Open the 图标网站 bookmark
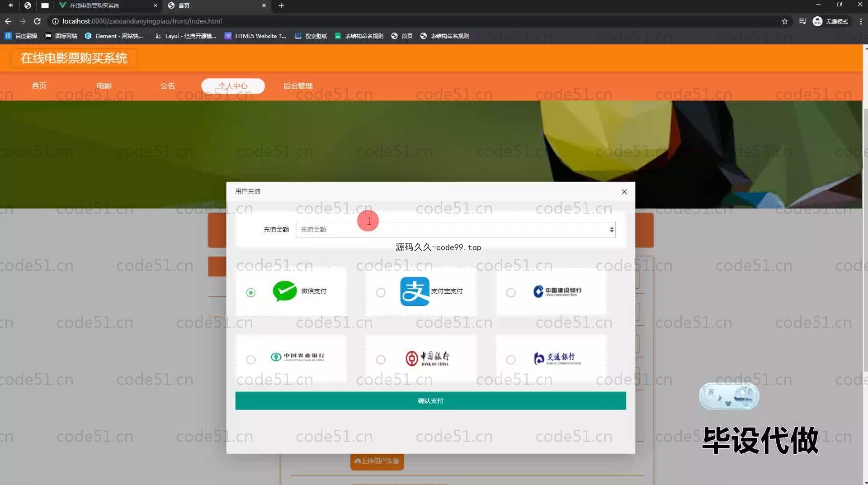The image size is (868, 485). 61,36
